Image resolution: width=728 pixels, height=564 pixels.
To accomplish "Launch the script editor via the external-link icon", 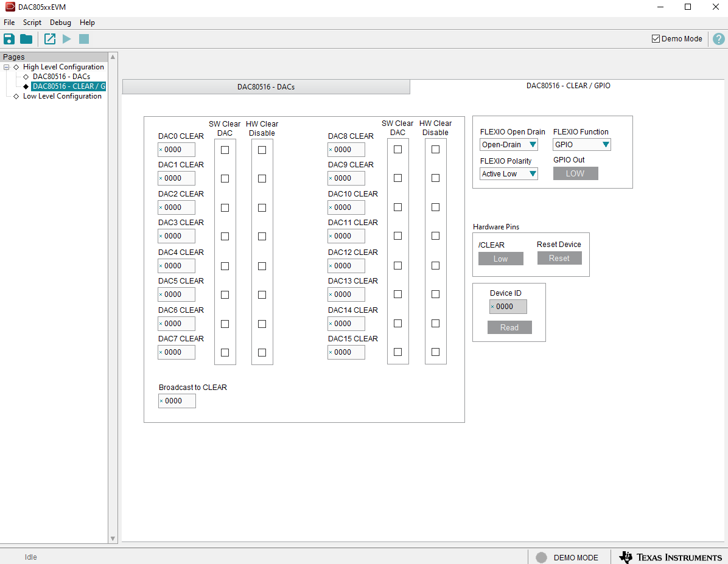I will coord(49,38).
